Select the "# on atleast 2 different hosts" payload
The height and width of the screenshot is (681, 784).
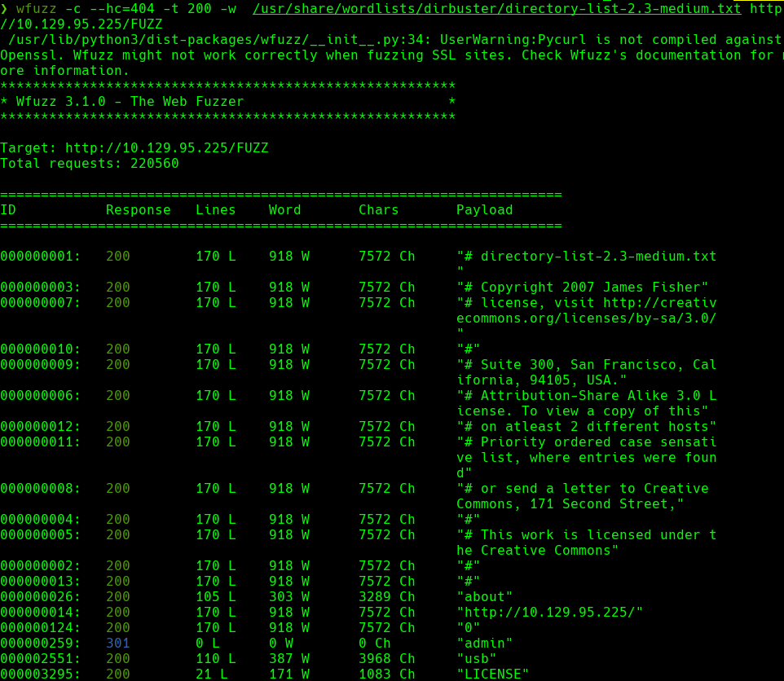pyautogui.click(x=587, y=427)
